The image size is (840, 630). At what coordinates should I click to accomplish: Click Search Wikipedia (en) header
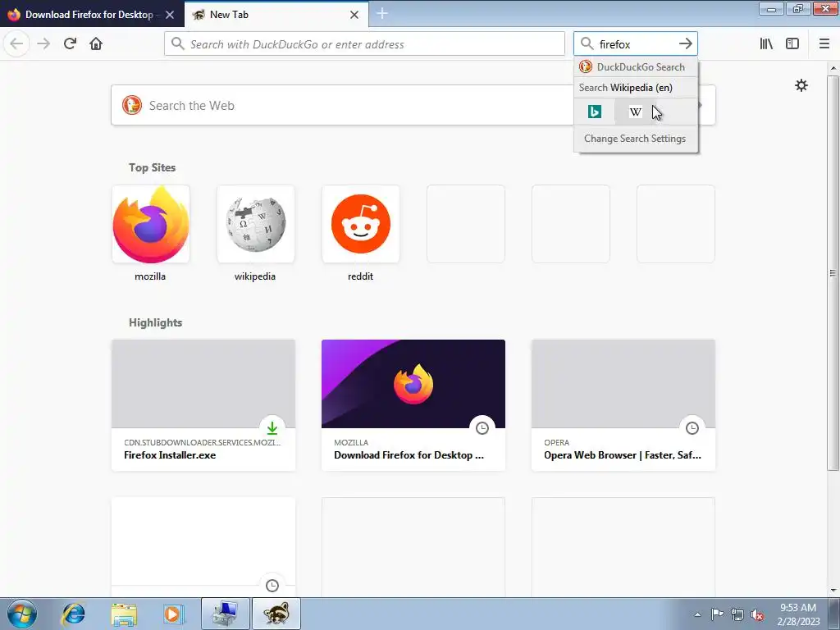[636, 87]
